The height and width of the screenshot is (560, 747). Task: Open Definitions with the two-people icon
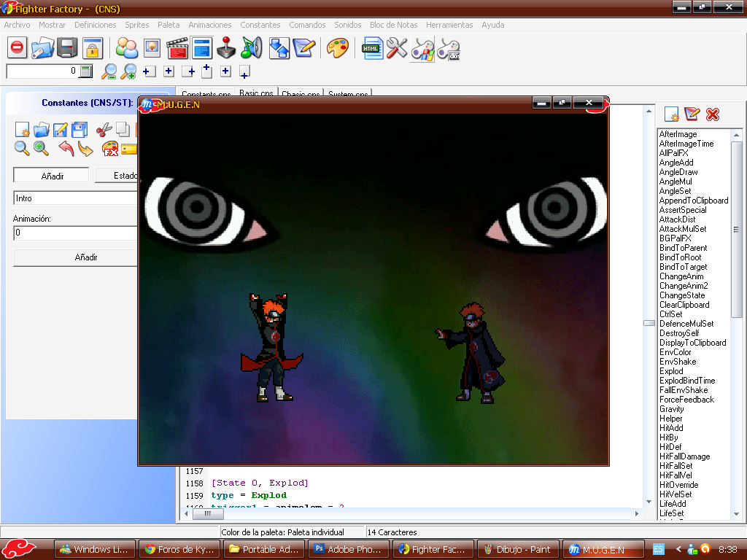pos(127,48)
